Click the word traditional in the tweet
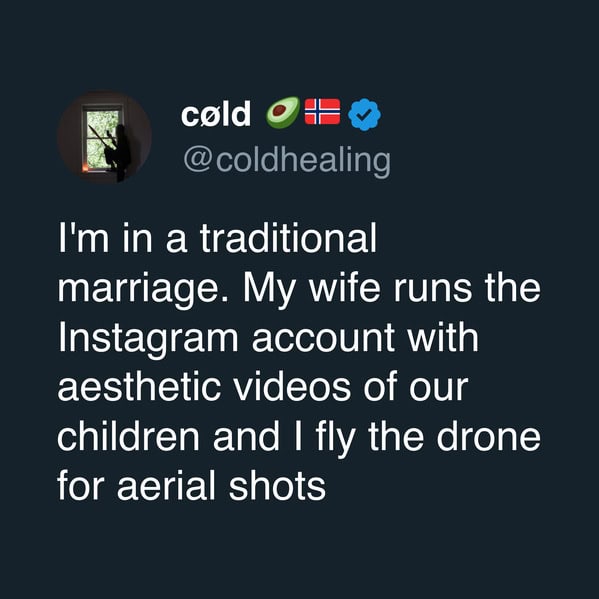This screenshot has height=599, width=599. point(288,238)
